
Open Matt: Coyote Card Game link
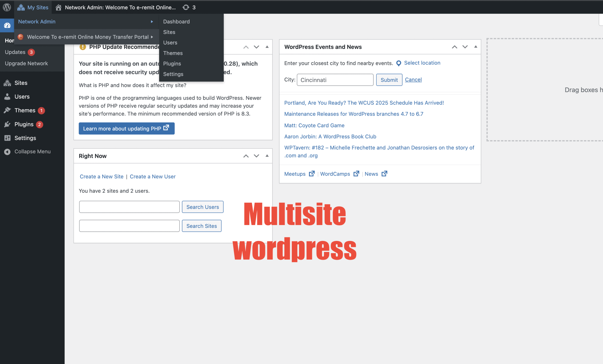pos(314,125)
